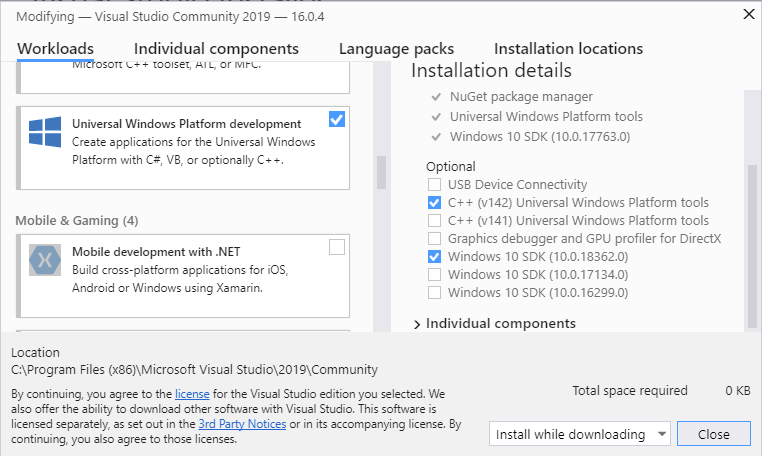Uncheck C++ (v142) Universal Windows Platform tools

click(434, 203)
